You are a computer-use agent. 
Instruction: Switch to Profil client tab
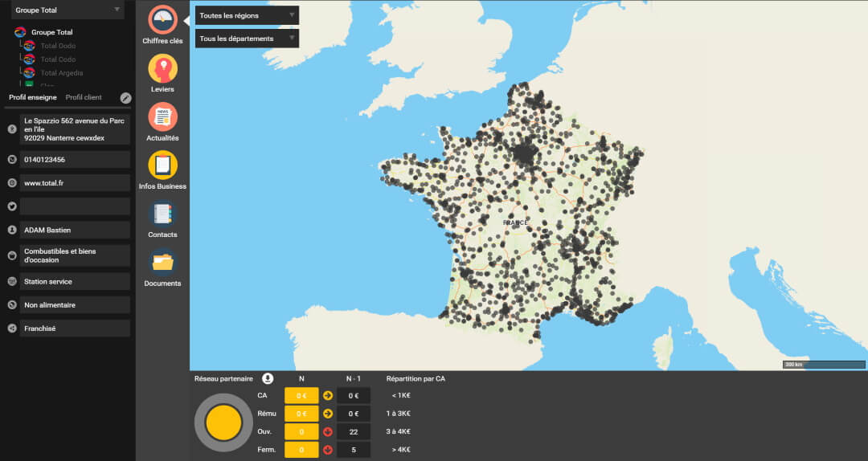84,97
